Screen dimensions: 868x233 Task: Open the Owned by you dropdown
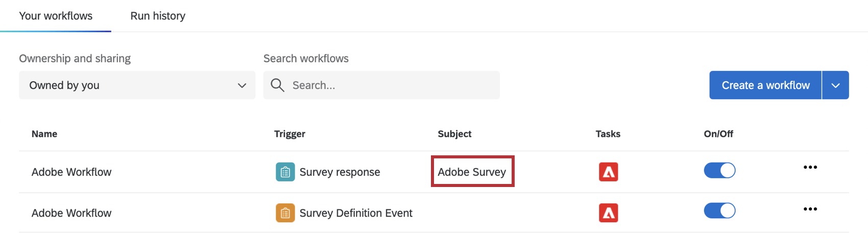tap(137, 85)
